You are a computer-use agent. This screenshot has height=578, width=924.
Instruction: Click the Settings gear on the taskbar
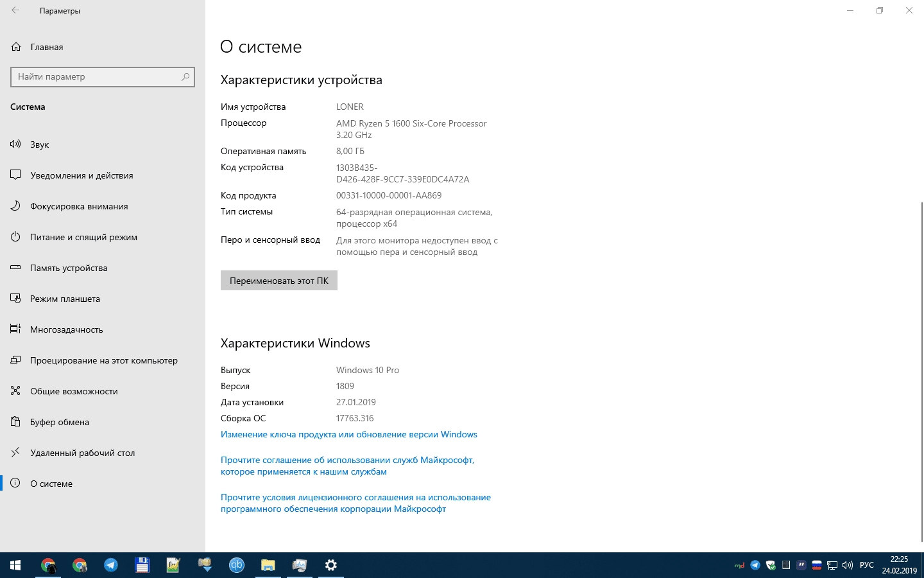(x=331, y=565)
